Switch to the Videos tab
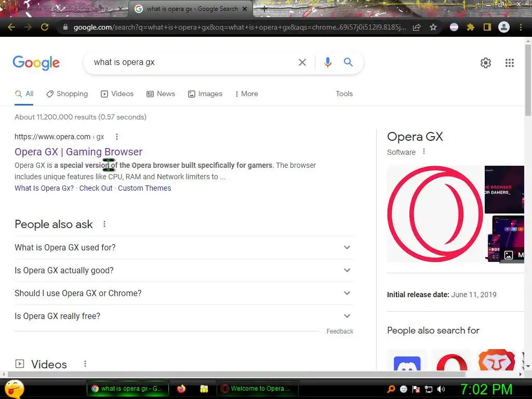532x399 pixels. [x=117, y=94]
